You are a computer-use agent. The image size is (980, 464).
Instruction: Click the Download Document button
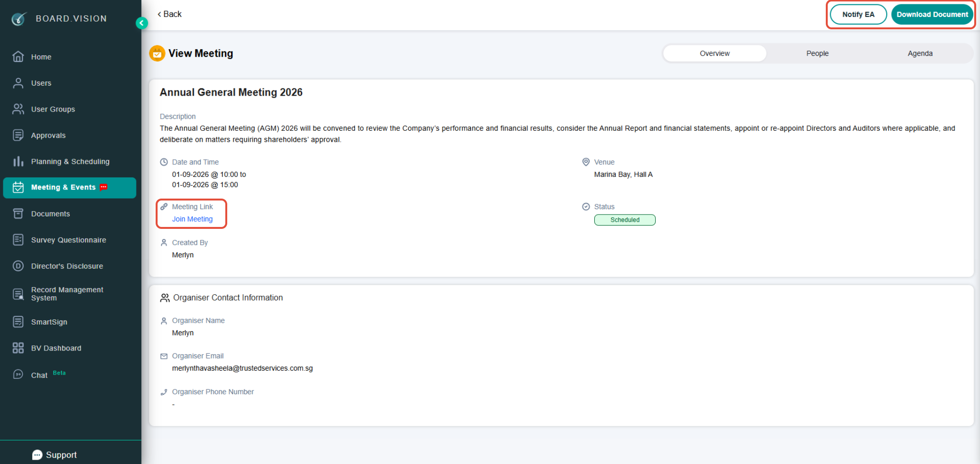coord(932,14)
